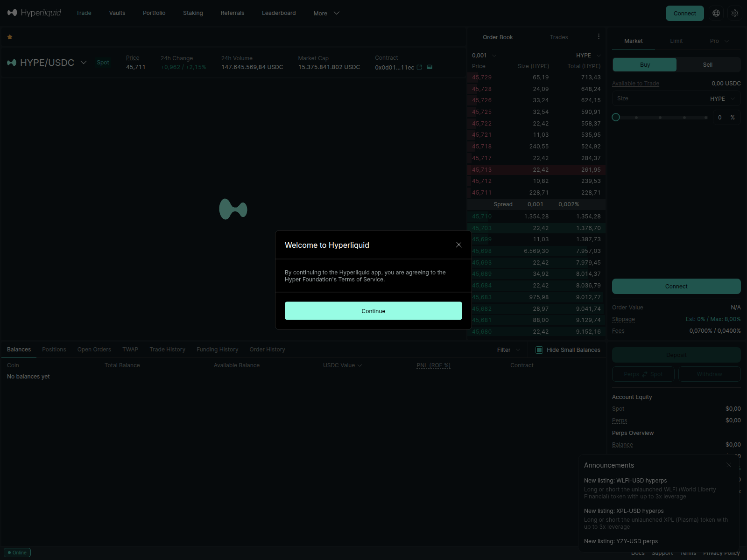Image resolution: width=747 pixels, height=560 pixels.
Task: Click the Online status indicator
Action: tap(17, 553)
